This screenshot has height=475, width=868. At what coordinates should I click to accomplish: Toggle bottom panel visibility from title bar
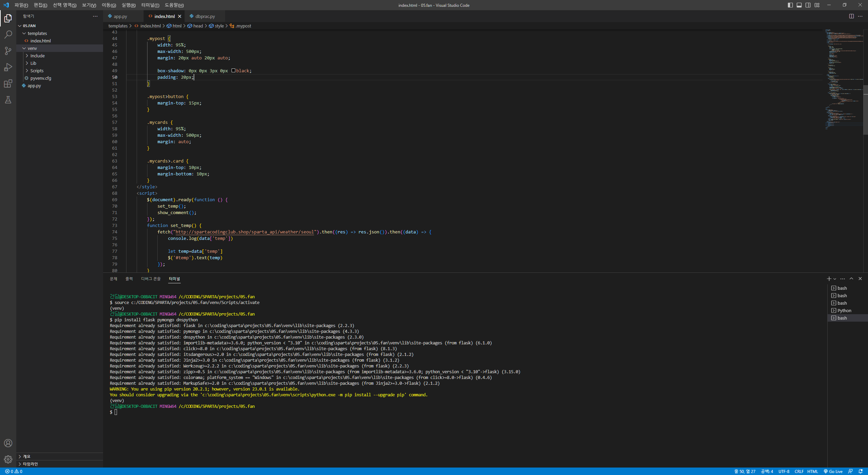pos(799,5)
